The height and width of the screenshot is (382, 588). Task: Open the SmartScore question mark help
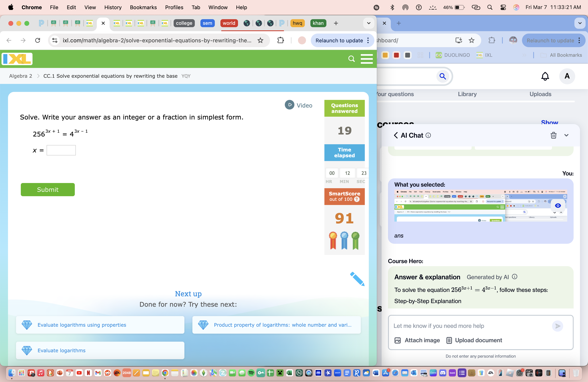pyautogui.click(x=357, y=199)
